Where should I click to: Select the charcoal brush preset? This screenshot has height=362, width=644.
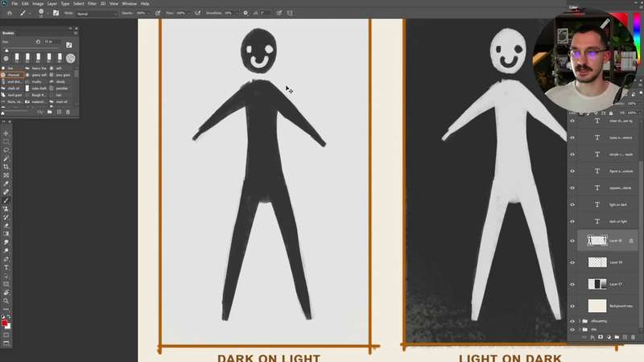pyautogui.click(x=13, y=75)
